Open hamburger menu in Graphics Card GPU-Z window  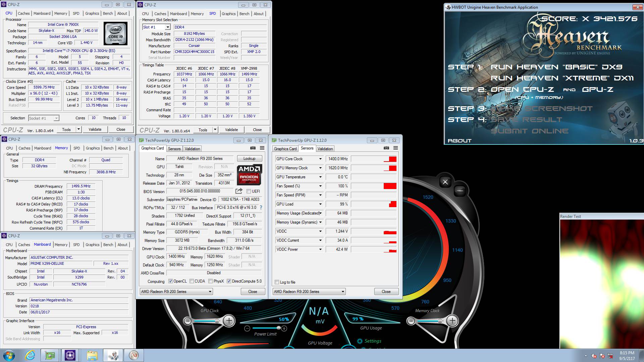tap(262, 148)
